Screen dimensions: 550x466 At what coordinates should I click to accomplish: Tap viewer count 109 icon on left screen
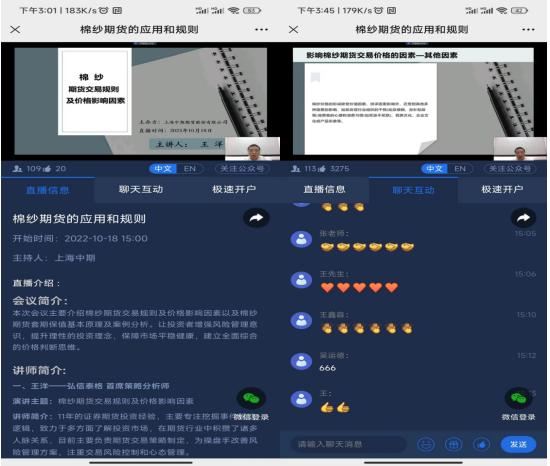17,169
